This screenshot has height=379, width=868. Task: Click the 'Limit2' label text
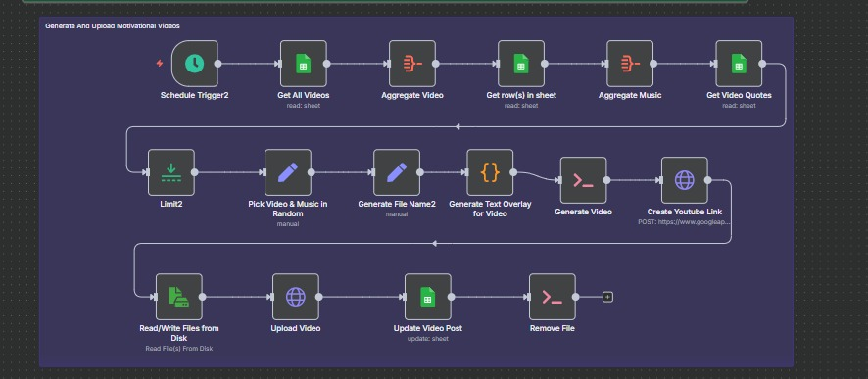[x=171, y=204]
